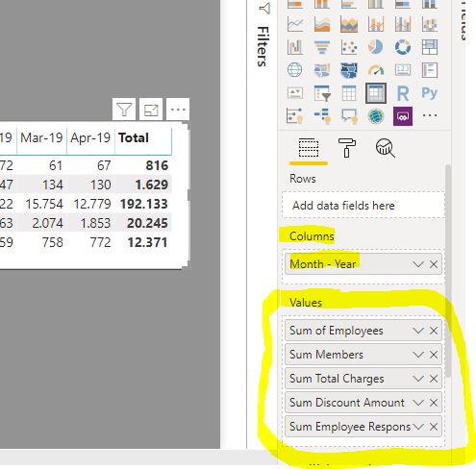
Task: Choose the Card visual
Action: [403, 70]
